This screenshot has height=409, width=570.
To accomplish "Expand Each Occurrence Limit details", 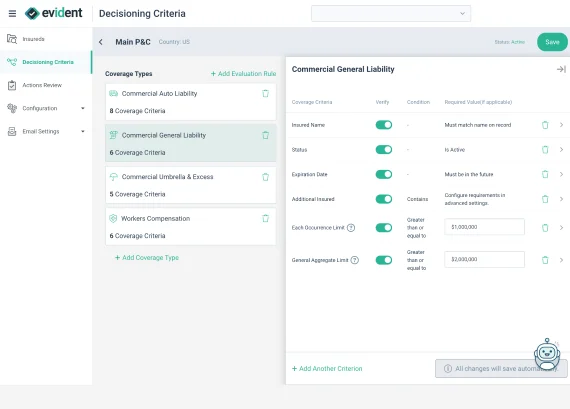I will [x=561, y=228].
